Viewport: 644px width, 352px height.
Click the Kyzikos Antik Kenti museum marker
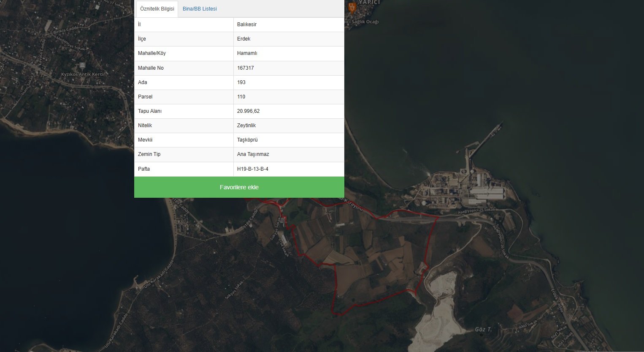(x=82, y=65)
